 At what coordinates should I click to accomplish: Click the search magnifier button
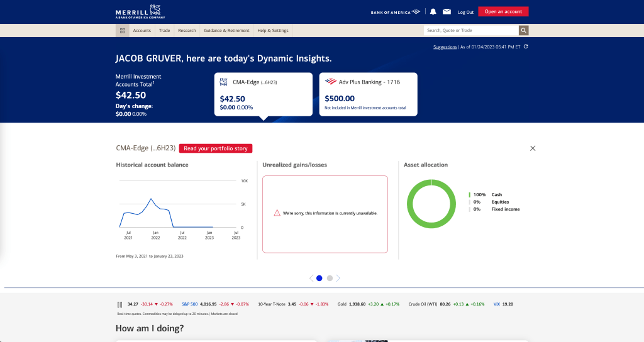pyautogui.click(x=523, y=30)
